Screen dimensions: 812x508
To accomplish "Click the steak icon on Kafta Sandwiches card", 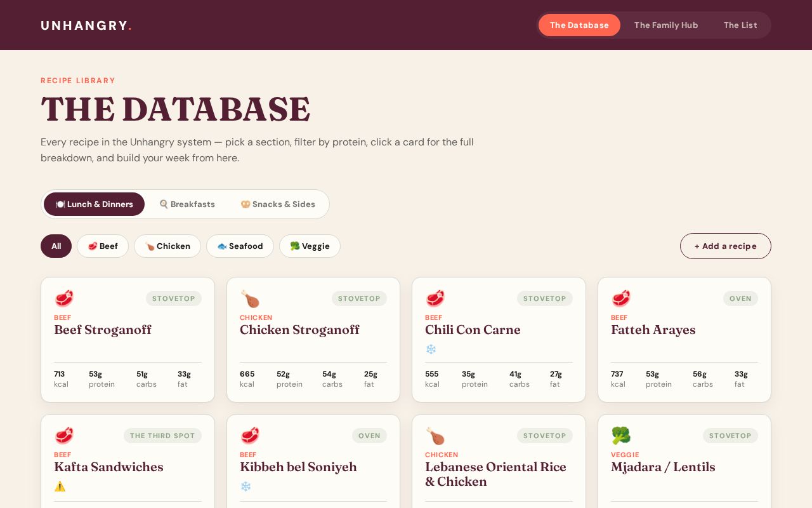I will click(64, 436).
